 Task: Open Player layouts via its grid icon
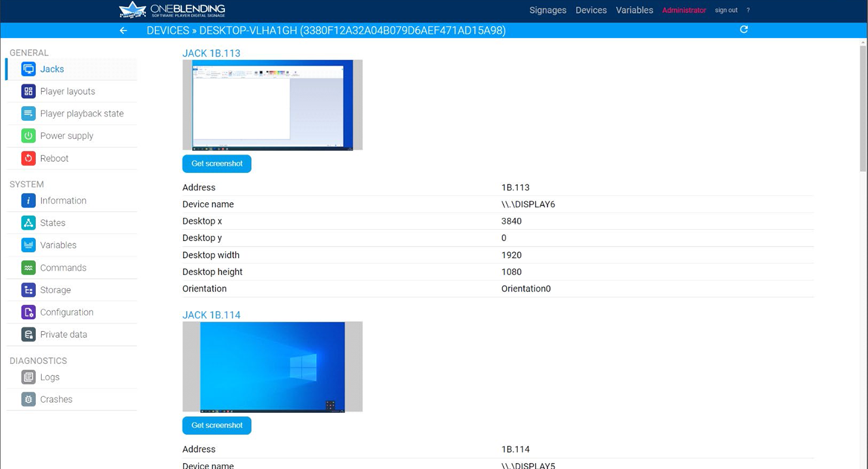pos(28,91)
